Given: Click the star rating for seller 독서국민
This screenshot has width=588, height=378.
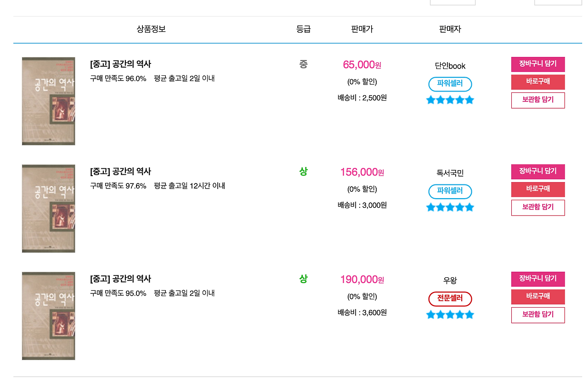Looking at the screenshot, I should pyautogui.click(x=450, y=207).
